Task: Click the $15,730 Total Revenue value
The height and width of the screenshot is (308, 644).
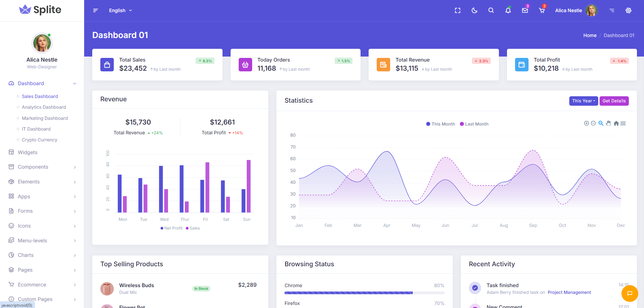Action: (x=138, y=122)
